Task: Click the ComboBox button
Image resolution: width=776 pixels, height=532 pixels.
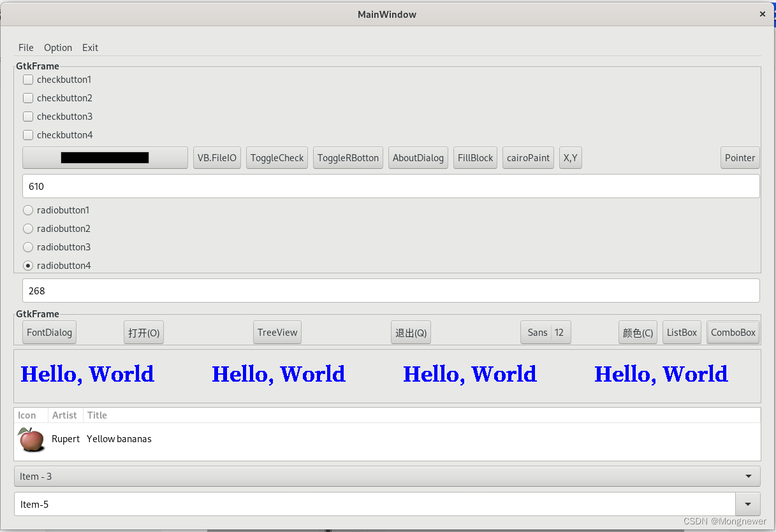Action: tap(733, 332)
